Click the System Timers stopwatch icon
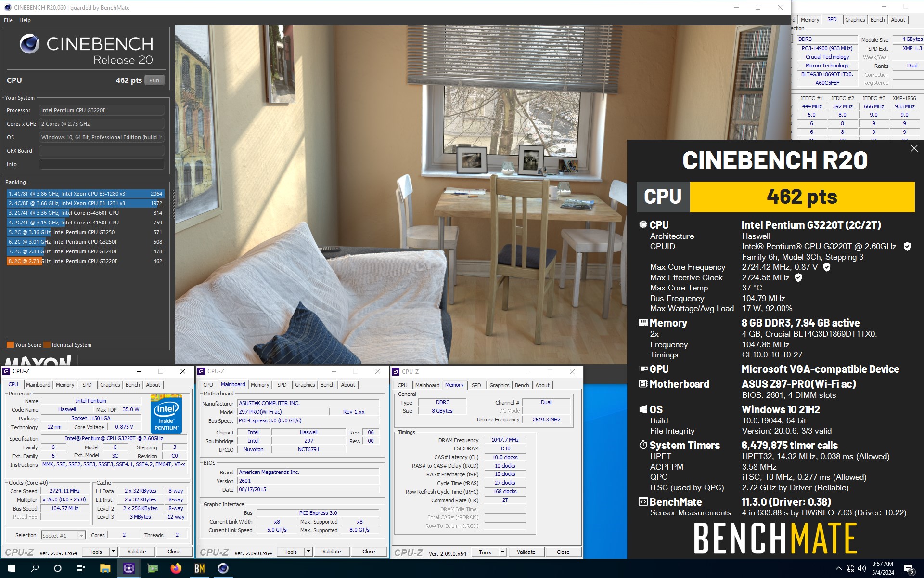924x578 pixels. tap(643, 445)
